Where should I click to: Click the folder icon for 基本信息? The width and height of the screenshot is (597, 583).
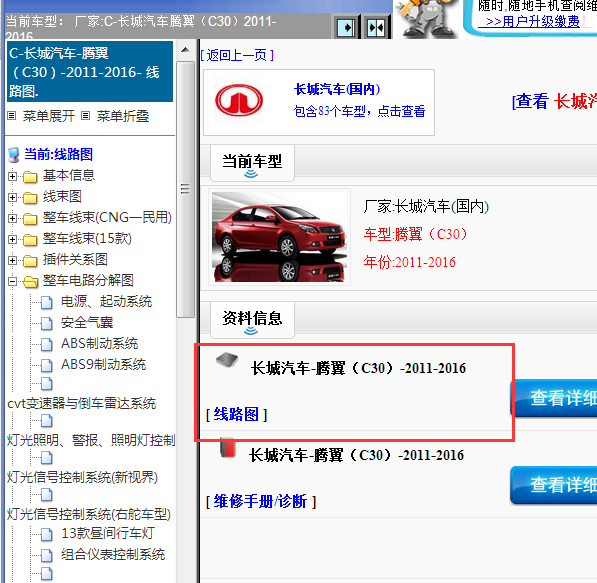pyautogui.click(x=30, y=177)
